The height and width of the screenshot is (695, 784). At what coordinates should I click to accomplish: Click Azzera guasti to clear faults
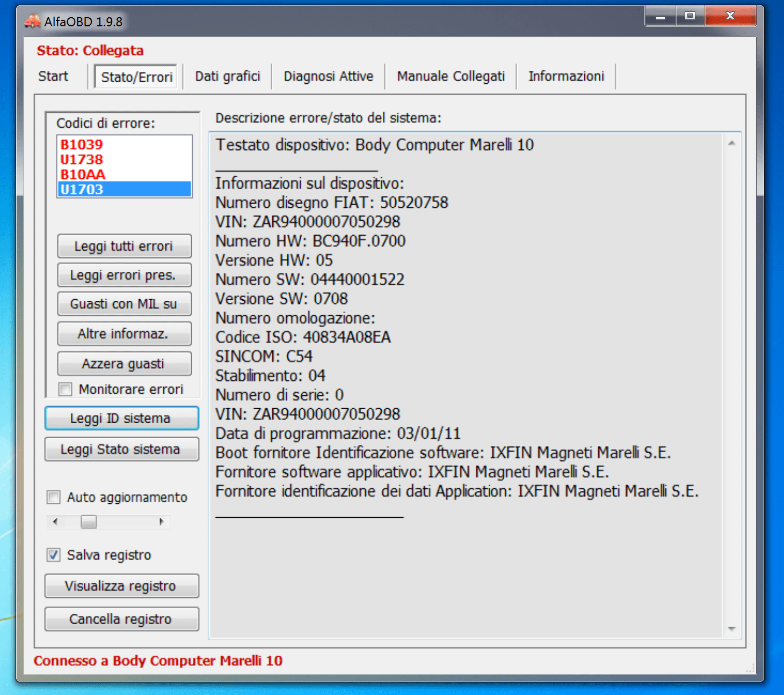point(124,364)
